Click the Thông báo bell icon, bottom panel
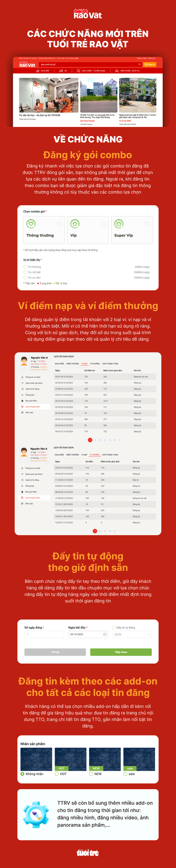Screen dimensions: 176x868 point(22,486)
